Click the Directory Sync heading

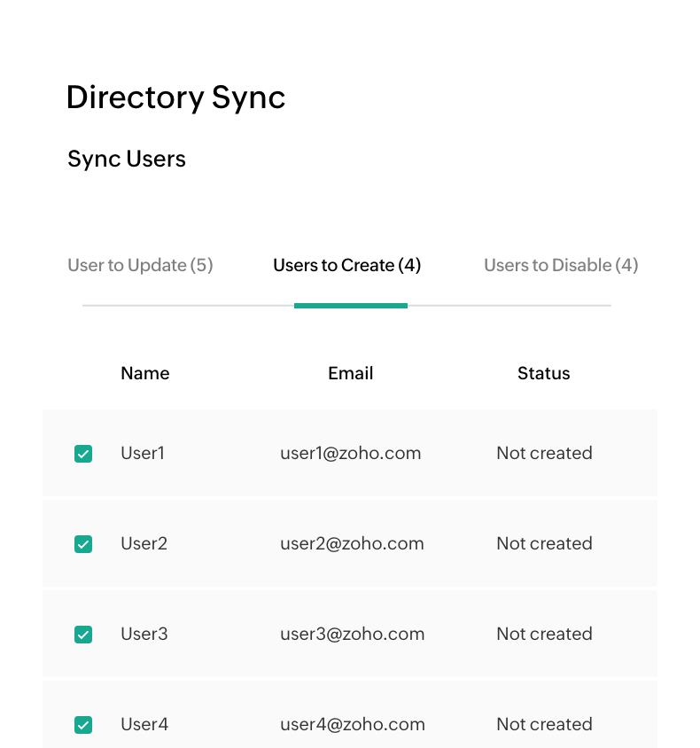tap(175, 97)
